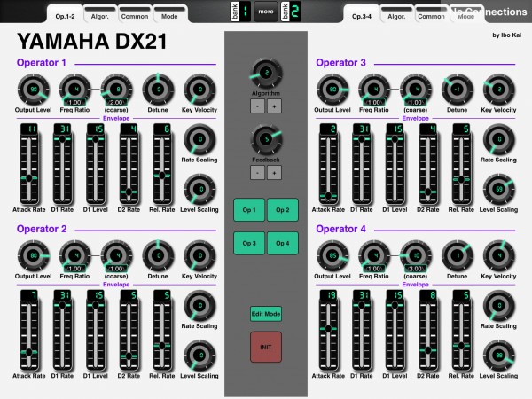Image resolution: width=532 pixels, height=399 pixels.
Task: Click Operator 2 coarse knob
Action: tap(117, 256)
